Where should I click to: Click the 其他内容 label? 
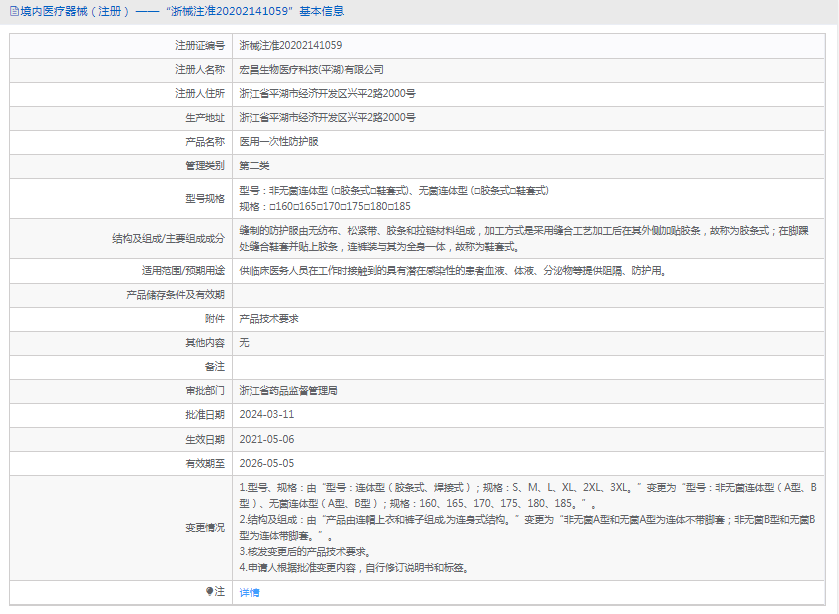(x=205, y=343)
